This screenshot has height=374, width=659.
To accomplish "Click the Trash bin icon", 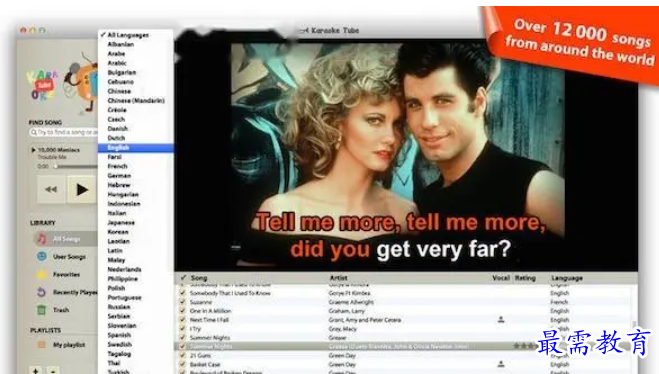I will point(41,310).
